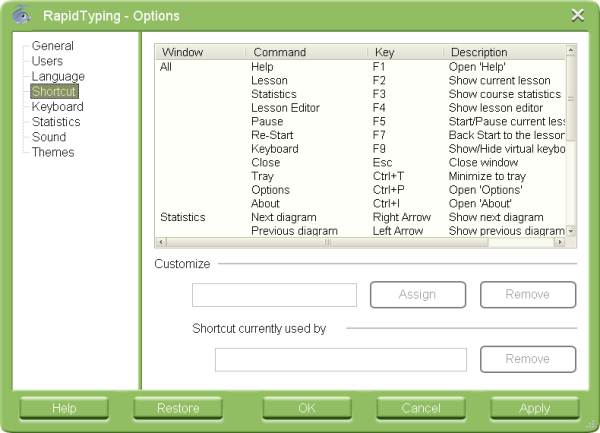Click 'All' in the Window column
600x433 pixels.
pyautogui.click(x=166, y=67)
